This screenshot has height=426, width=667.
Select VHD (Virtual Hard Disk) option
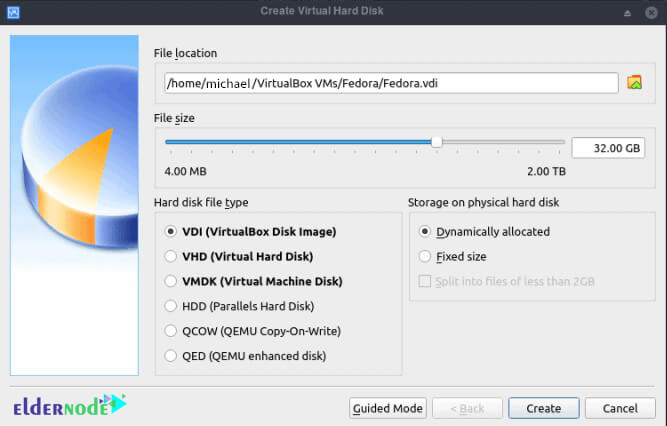tap(239, 257)
